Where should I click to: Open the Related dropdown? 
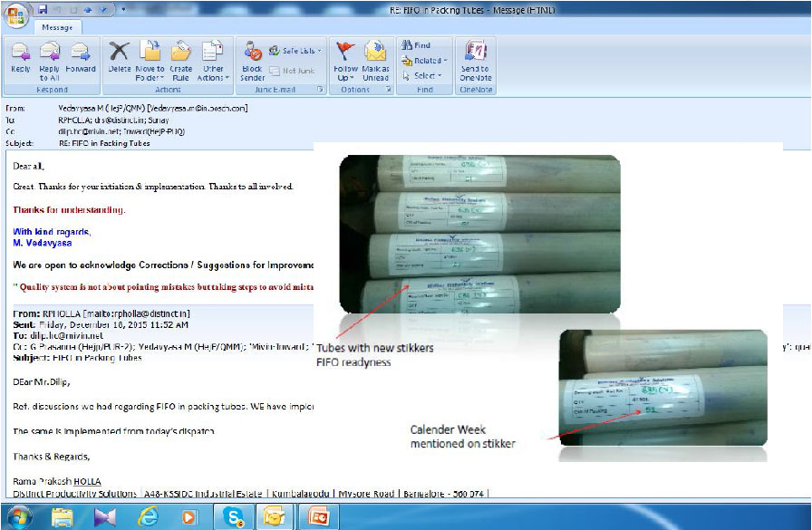[x=424, y=61]
